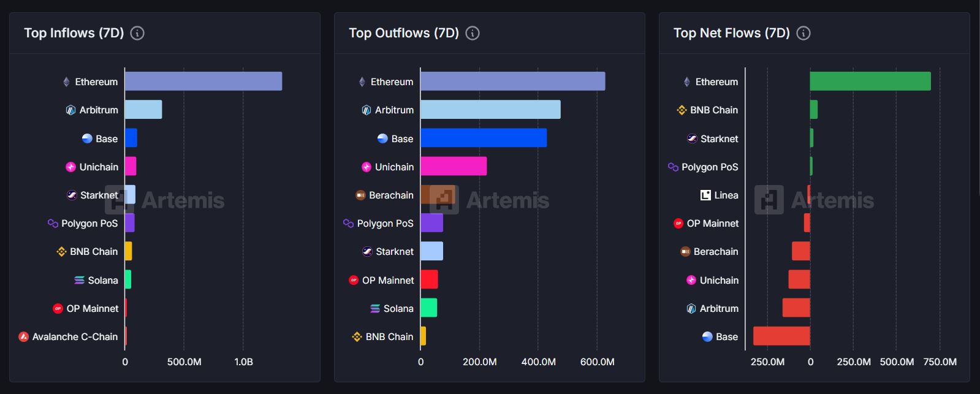Click the Linea label in Top Net Flows
980x394 pixels.
pos(726,195)
